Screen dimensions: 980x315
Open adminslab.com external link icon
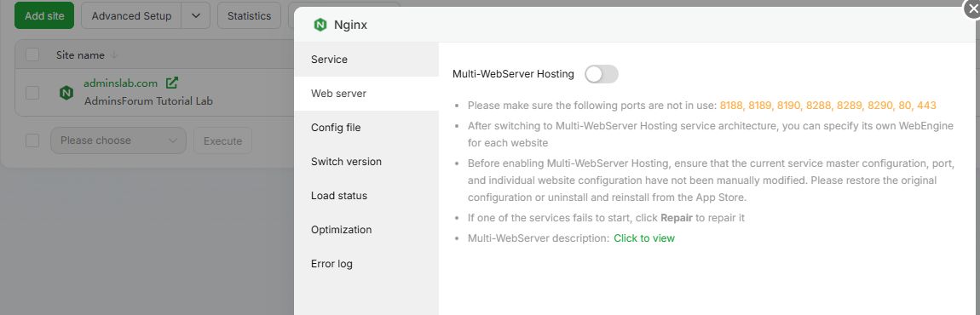coord(172,83)
